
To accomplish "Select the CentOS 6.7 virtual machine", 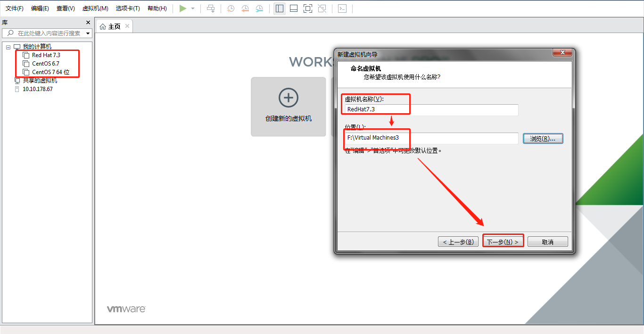I will tap(46, 64).
